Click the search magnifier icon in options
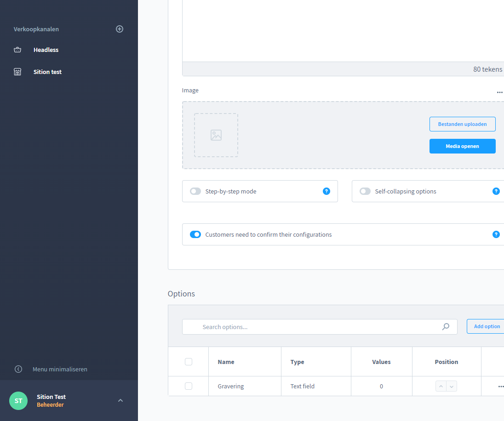Image resolution: width=504 pixels, height=421 pixels. pos(446,327)
